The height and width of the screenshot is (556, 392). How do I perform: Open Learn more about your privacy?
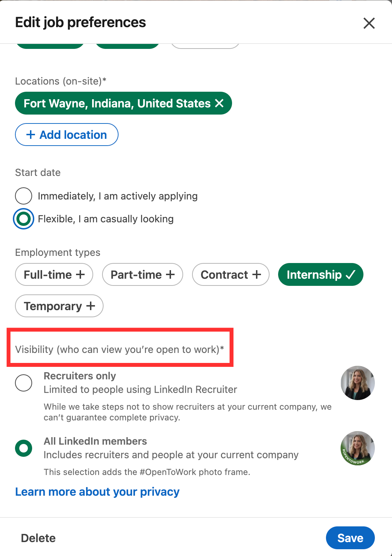pos(97,492)
